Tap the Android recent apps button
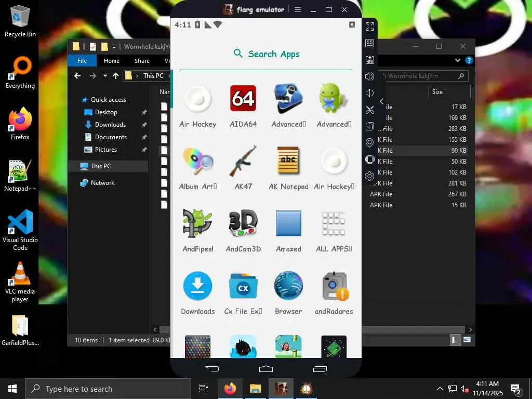Image resolution: width=532 pixels, height=399 pixels. (x=320, y=368)
